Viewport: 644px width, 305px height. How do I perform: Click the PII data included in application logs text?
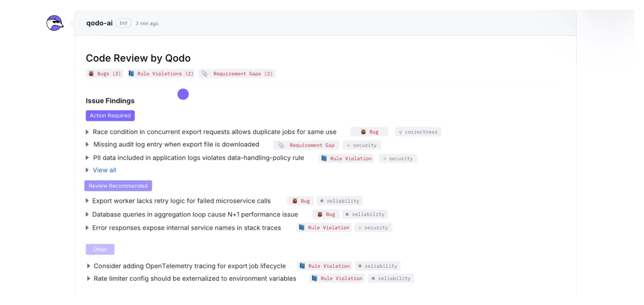(x=198, y=158)
